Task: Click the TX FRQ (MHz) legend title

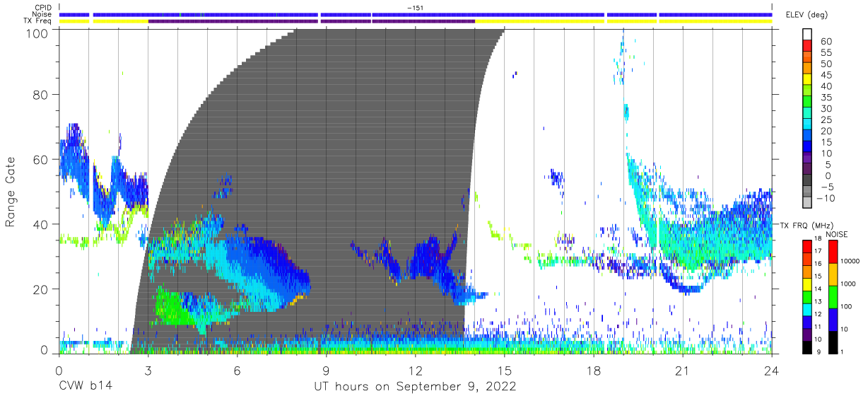Action: 807,226
